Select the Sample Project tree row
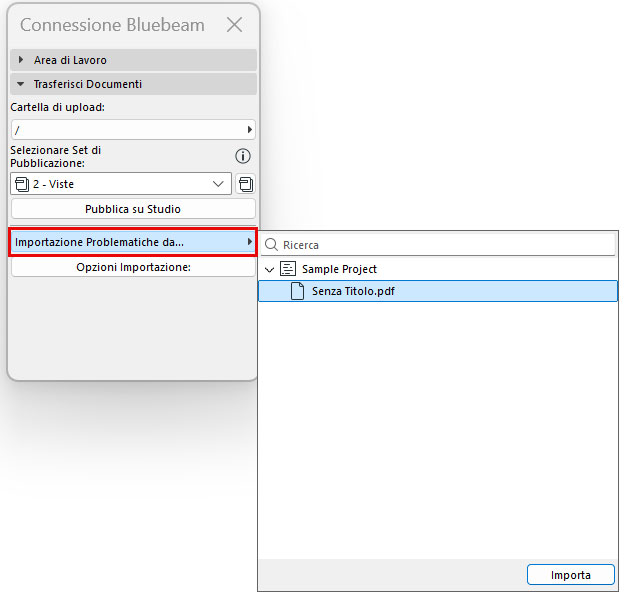 [x=438, y=269]
